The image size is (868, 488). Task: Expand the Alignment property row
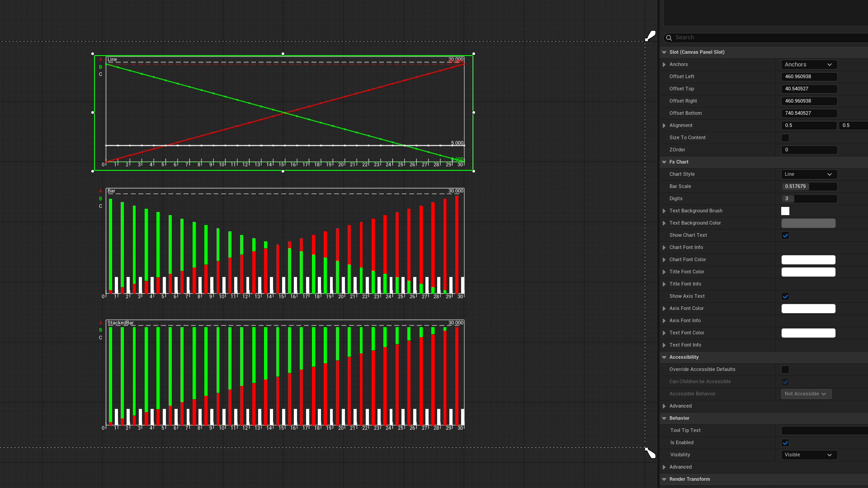(x=664, y=126)
